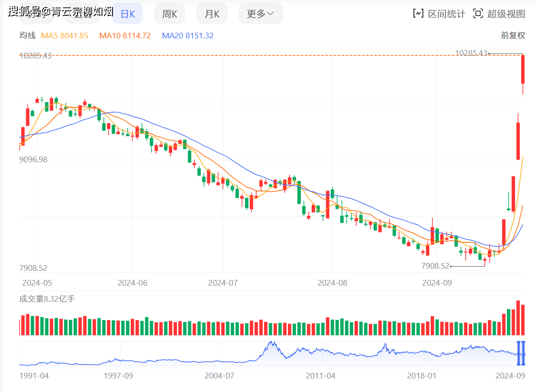Viewport: 535px width, 392px height.
Task: Open the 区间统计 interval statistics tool
Action: click(x=440, y=14)
